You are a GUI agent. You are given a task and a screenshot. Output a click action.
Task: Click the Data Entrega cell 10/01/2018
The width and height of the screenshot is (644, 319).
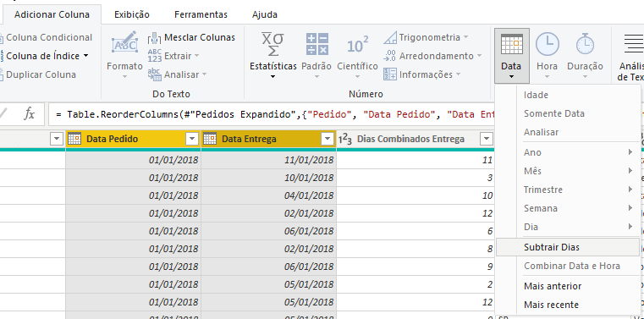point(268,178)
